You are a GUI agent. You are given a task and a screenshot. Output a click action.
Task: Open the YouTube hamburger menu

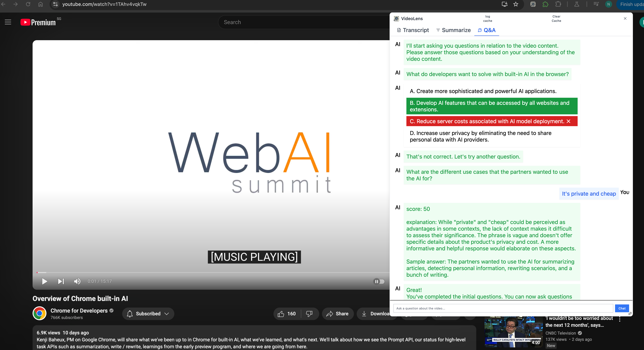coord(8,22)
